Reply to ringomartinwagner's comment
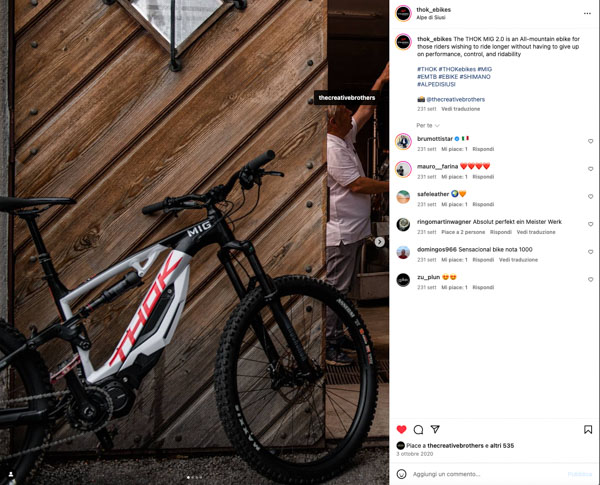The height and width of the screenshot is (485, 600). (501, 232)
